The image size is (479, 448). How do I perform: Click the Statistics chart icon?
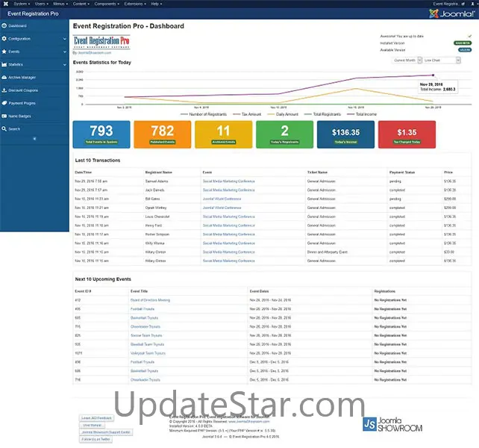click(4, 64)
